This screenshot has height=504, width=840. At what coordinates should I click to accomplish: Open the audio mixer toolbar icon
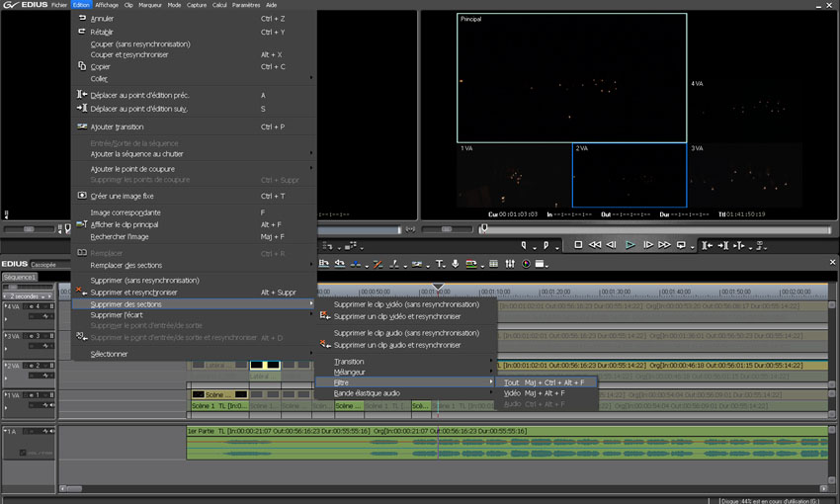[510, 264]
